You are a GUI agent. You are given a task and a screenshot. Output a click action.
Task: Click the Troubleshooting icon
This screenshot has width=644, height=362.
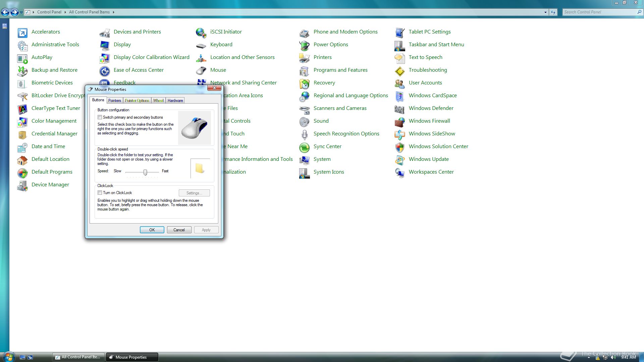pyautogui.click(x=400, y=71)
